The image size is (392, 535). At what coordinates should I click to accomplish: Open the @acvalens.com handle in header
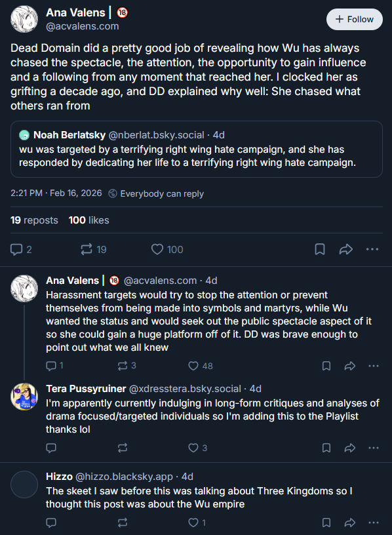click(x=82, y=26)
